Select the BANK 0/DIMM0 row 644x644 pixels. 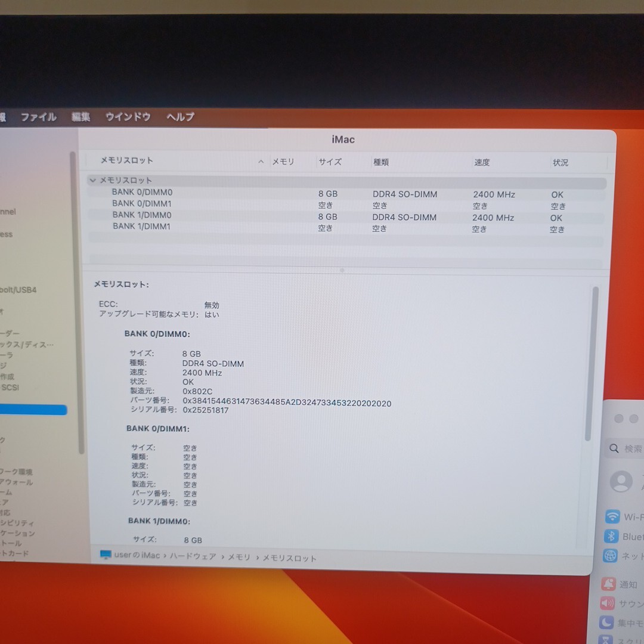point(346,193)
